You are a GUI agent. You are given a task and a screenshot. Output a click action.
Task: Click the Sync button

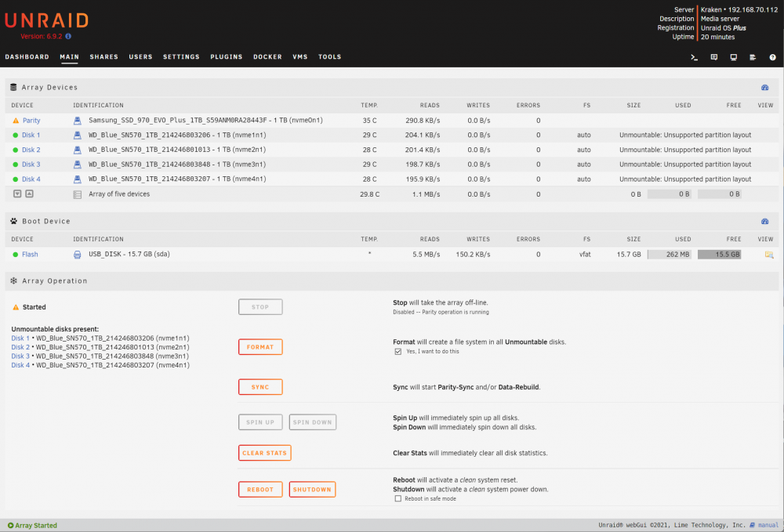[x=260, y=387]
